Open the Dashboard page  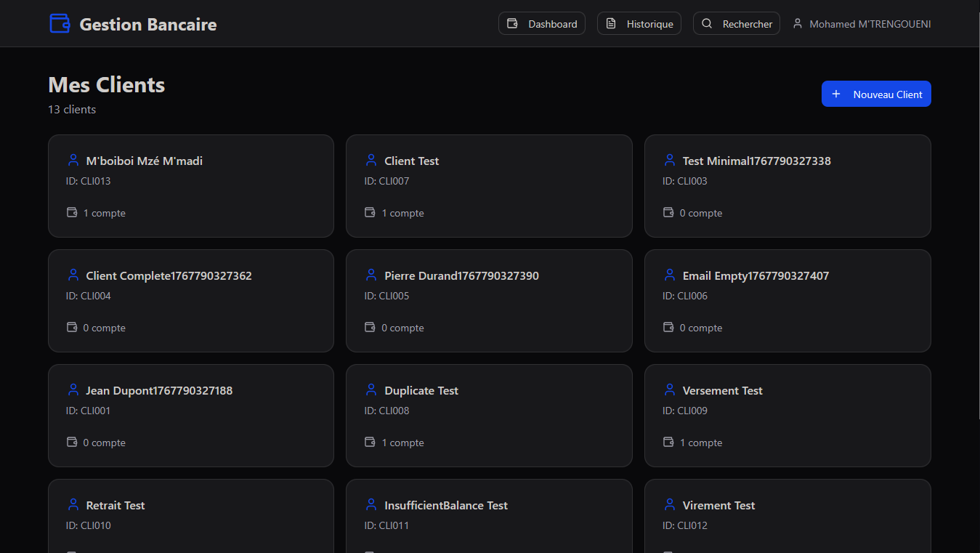pyautogui.click(x=542, y=24)
